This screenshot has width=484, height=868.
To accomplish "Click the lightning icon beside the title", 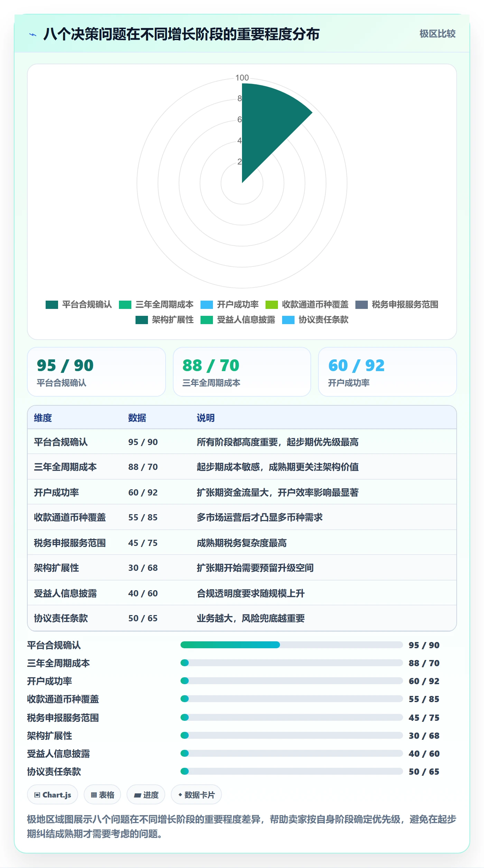I will click(33, 35).
